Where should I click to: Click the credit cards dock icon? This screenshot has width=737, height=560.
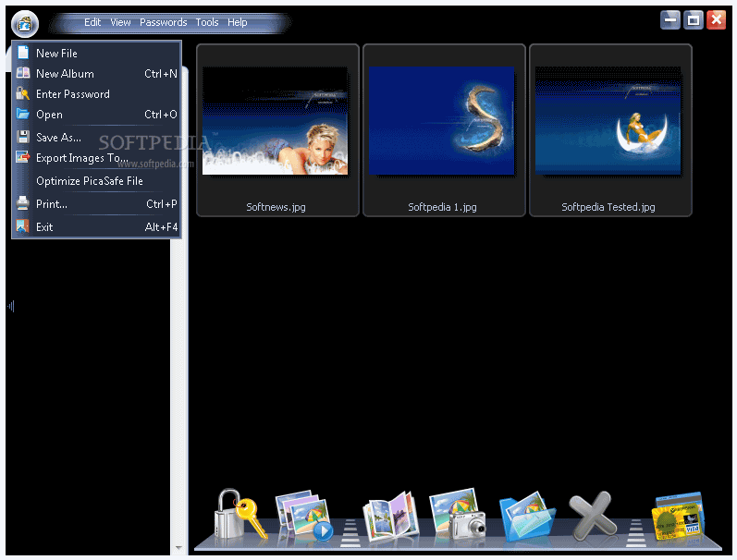679,517
